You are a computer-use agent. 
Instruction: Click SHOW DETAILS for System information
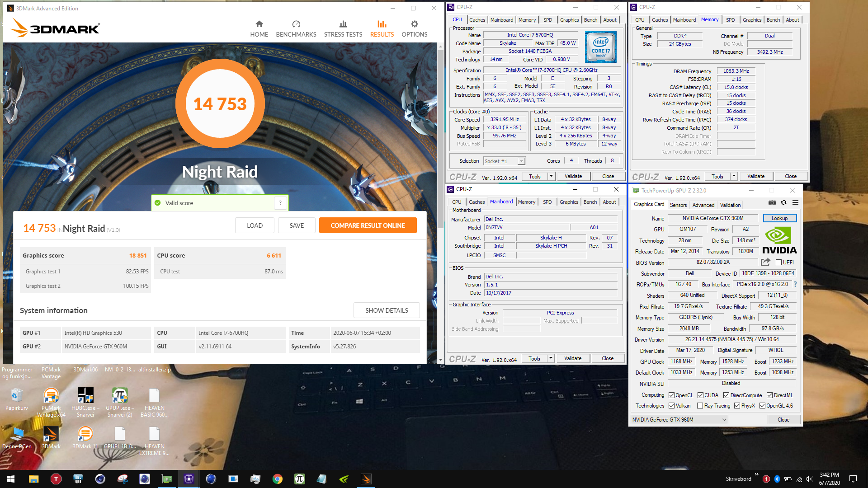click(387, 310)
